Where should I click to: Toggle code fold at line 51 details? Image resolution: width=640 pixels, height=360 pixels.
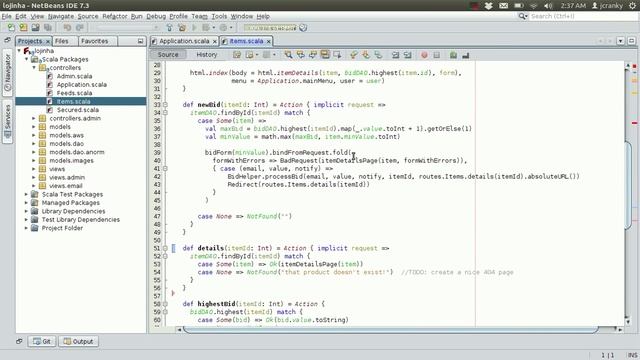point(165,248)
